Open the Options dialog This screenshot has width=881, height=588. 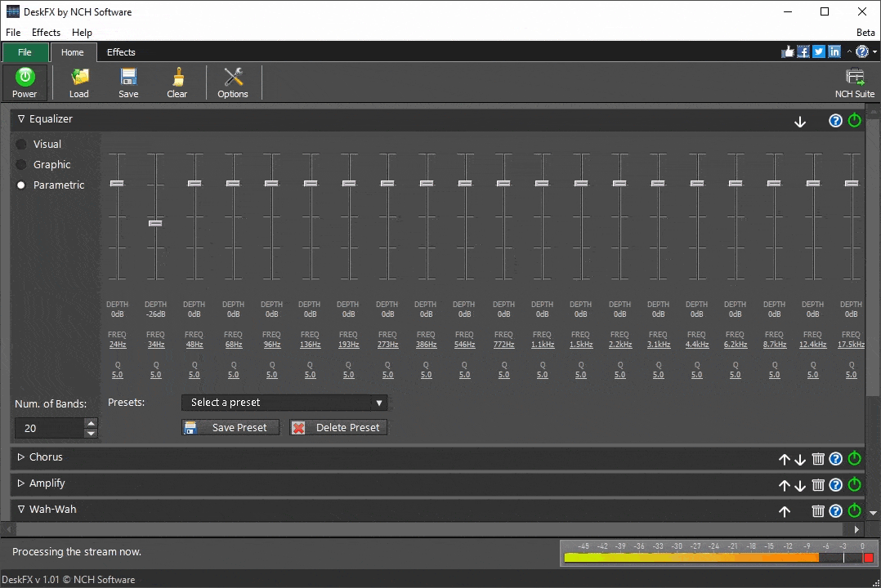[x=233, y=82]
